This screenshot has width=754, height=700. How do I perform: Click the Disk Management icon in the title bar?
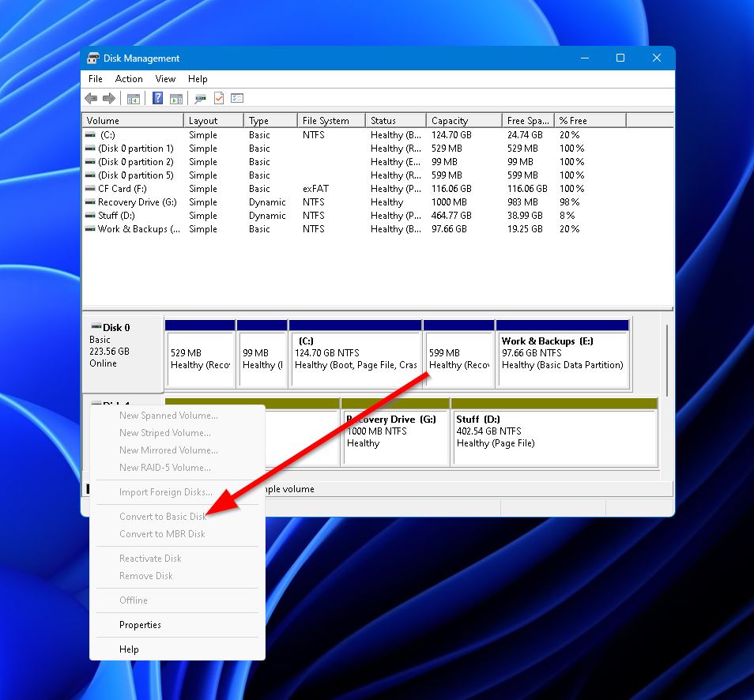coord(92,58)
